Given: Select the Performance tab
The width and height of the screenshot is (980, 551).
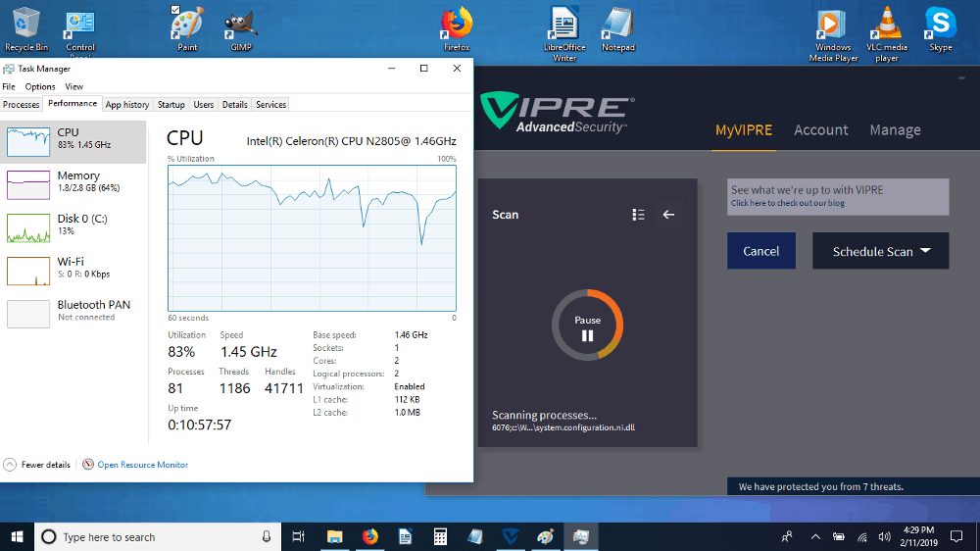Looking at the screenshot, I should point(73,104).
